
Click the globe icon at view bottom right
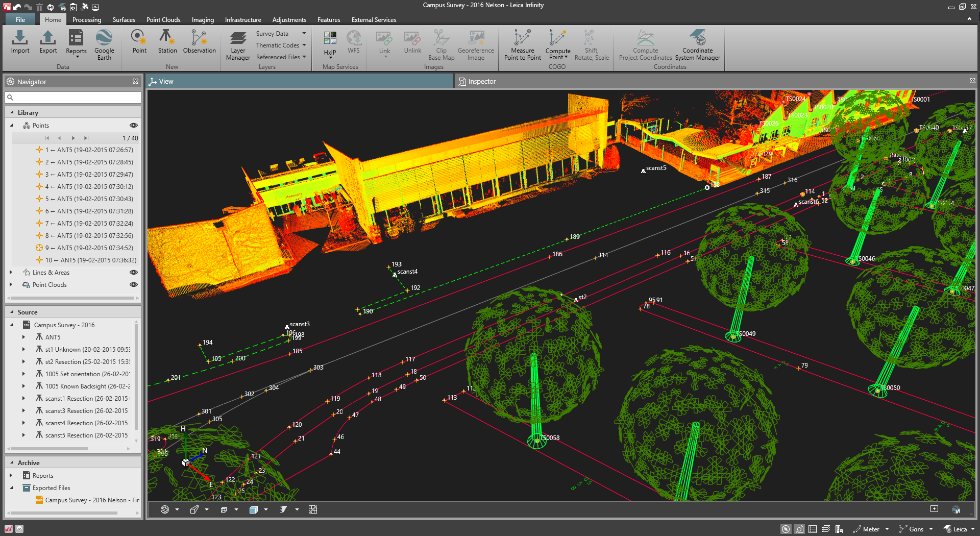(956, 509)
